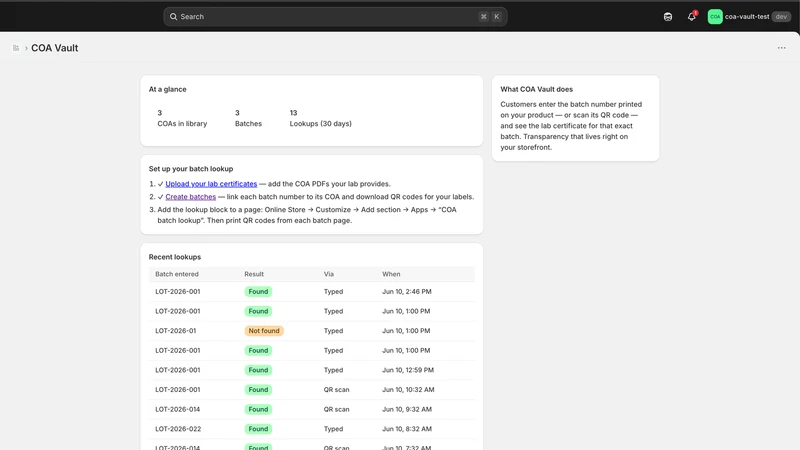Click the K shortcut key hint in search
The width and height of the screenshot is (800, 450).
pos(496,17)
